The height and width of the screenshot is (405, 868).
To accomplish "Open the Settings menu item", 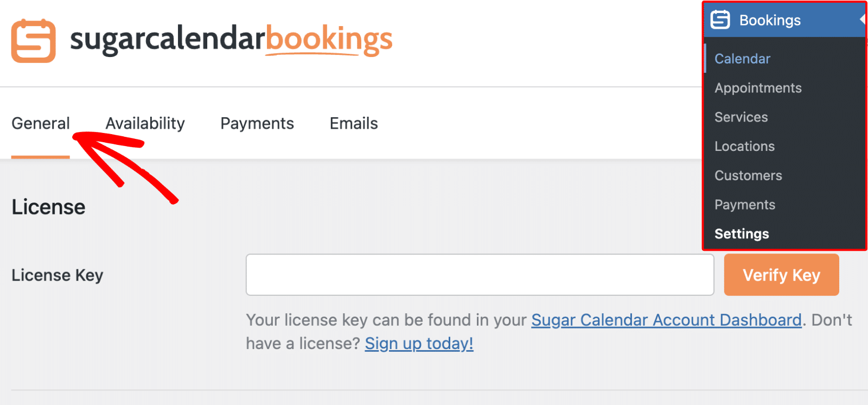I will pos(742,233).
